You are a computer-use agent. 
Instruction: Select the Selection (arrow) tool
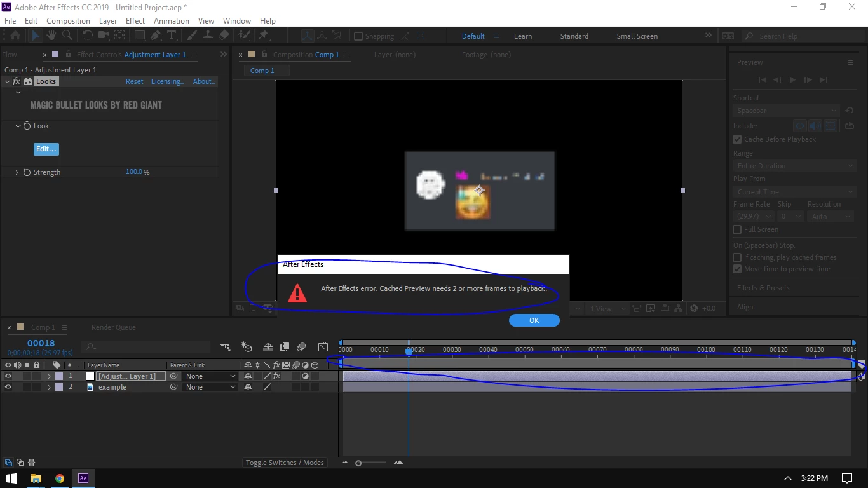click(36, 36)
